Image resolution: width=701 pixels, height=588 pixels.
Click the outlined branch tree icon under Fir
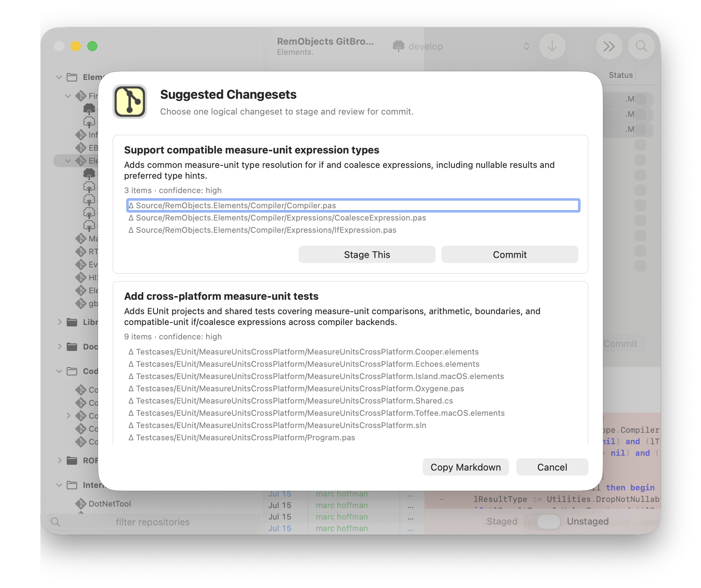point(89,122)
